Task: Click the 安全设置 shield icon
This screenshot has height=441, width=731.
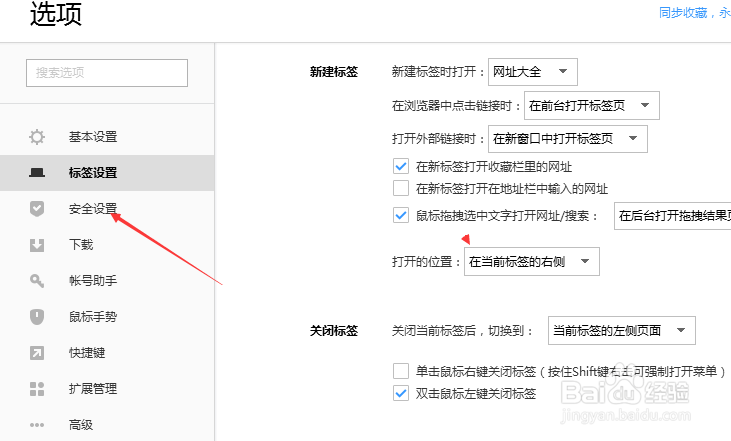Action: click(x=37, y=209)
